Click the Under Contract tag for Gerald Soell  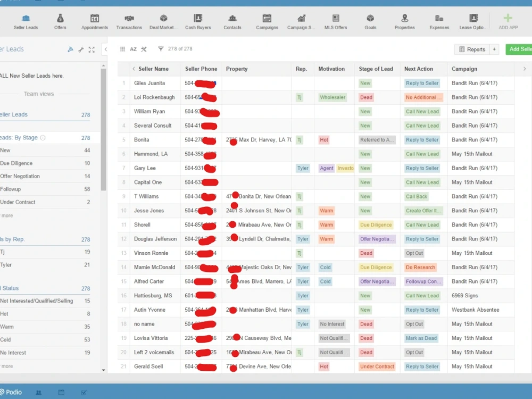pyautogui.click(x=377, y=367)
